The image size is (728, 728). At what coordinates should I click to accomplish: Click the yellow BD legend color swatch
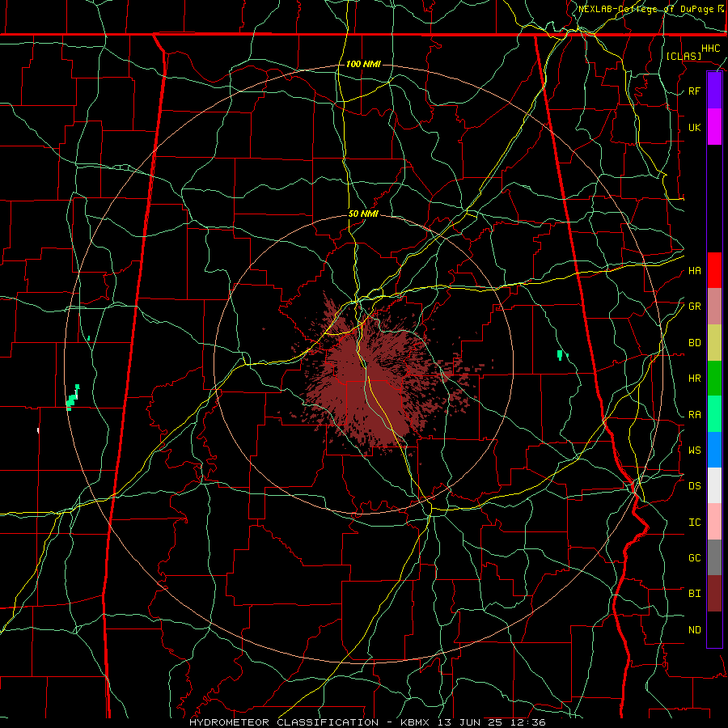click(714, 342)
